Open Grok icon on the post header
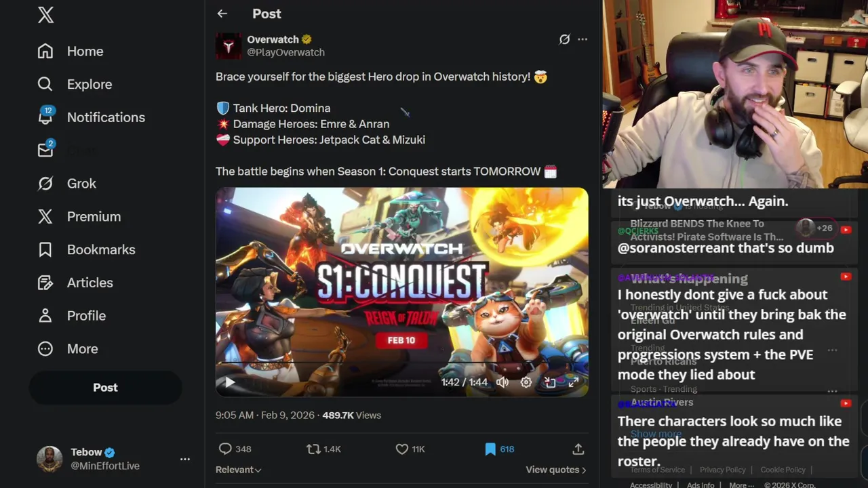This screenshot has width=868, height=488. coord(564,39)
